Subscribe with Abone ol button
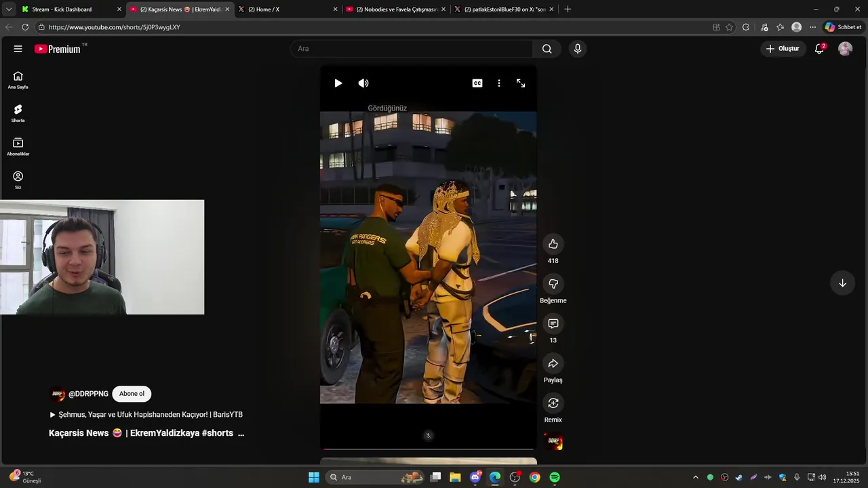 pos(132,394)
